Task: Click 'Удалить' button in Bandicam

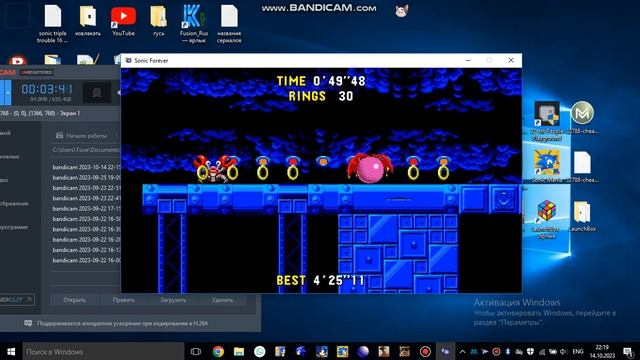Action: point(222,300)
